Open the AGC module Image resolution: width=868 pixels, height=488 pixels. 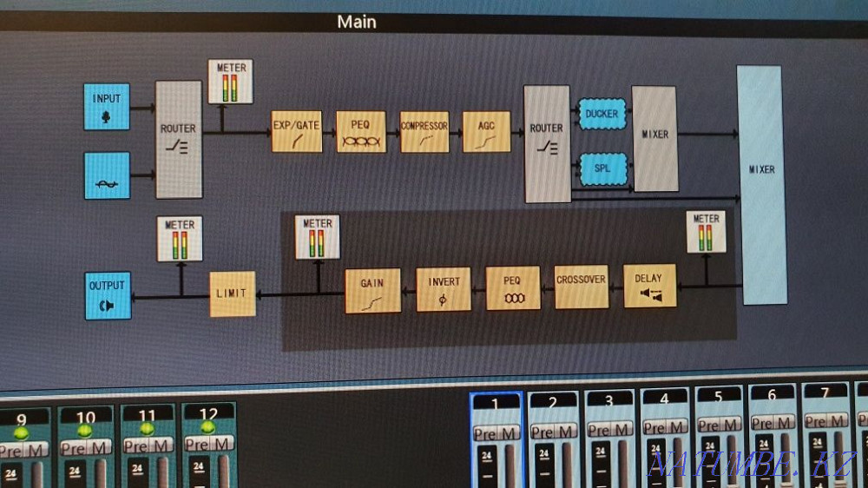click(x=486, y=132)
